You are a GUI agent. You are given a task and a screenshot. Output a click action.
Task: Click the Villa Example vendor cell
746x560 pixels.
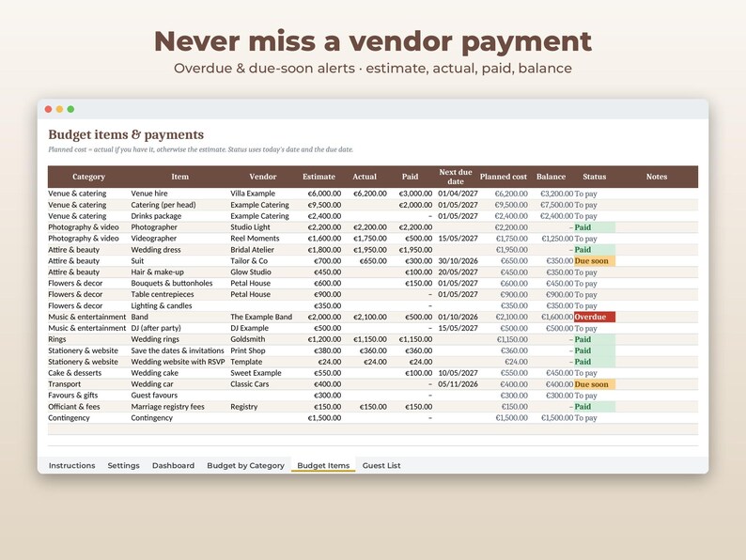(x=253, y=194)
